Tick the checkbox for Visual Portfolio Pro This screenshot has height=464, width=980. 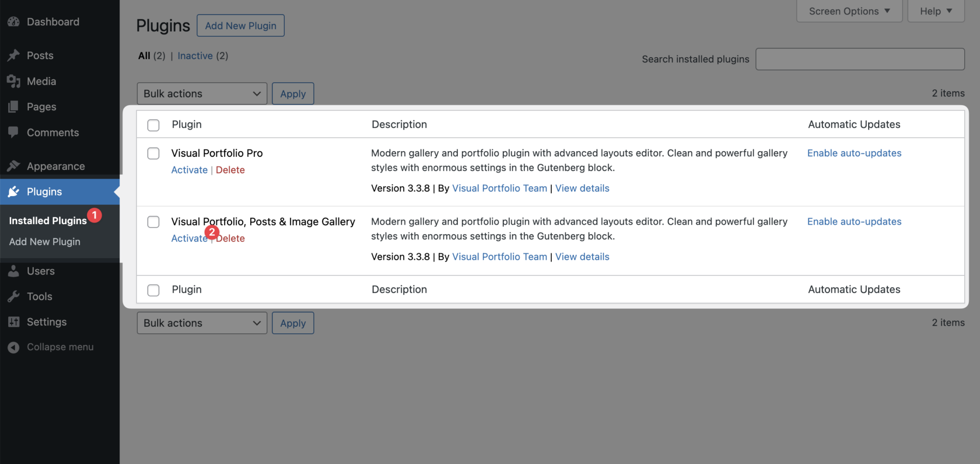pos(153,153)
